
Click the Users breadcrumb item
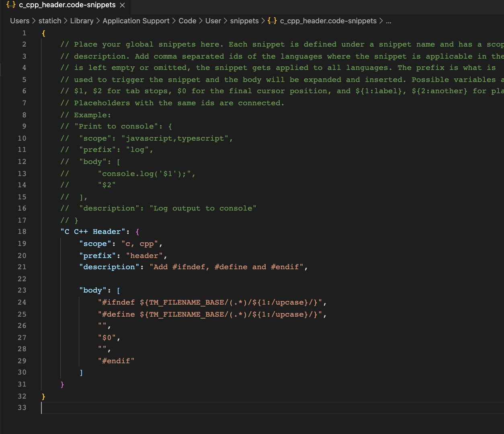[x=20, y=21]
